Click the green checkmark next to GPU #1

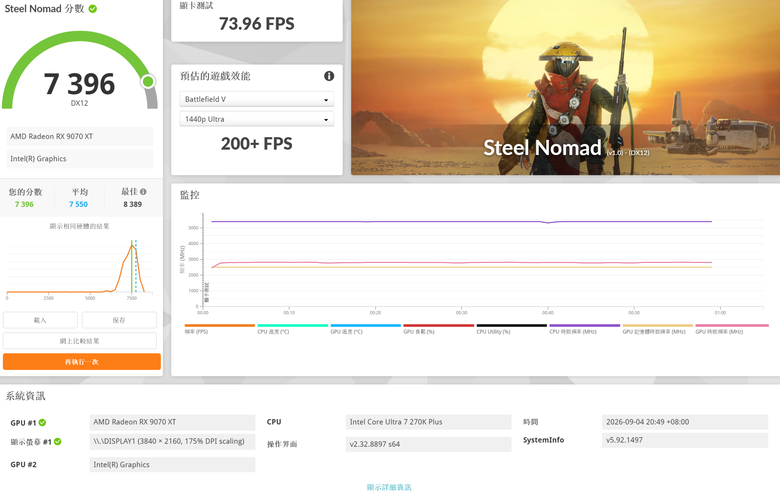click(42, 422)
